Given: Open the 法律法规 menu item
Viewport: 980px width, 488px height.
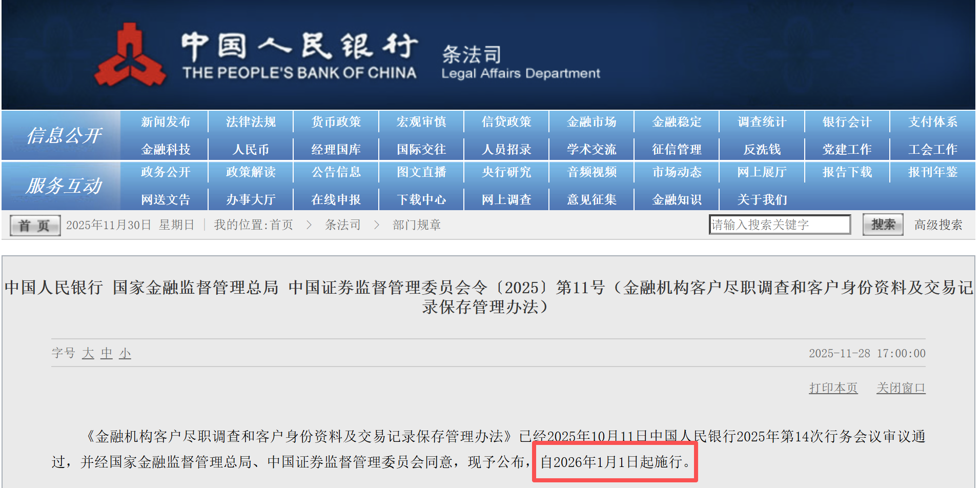Looking at the screenshot, I should point(251,122).
